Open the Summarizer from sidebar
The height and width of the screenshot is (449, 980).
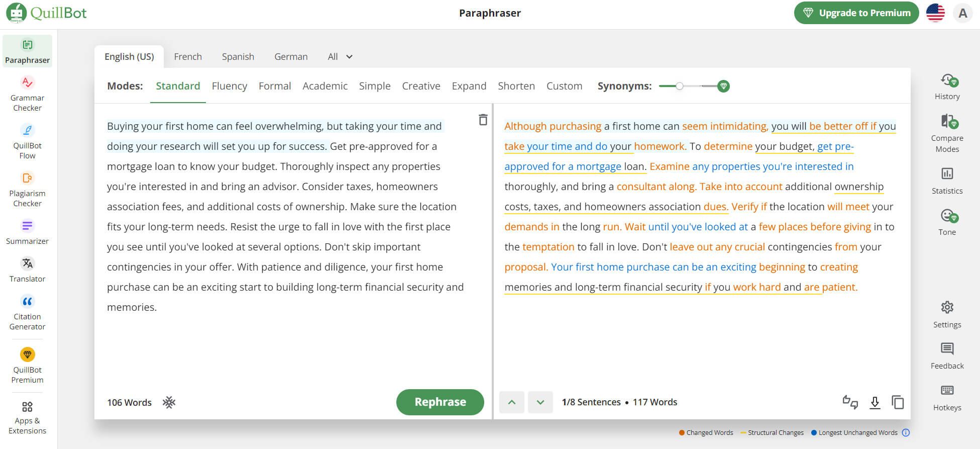27,232
